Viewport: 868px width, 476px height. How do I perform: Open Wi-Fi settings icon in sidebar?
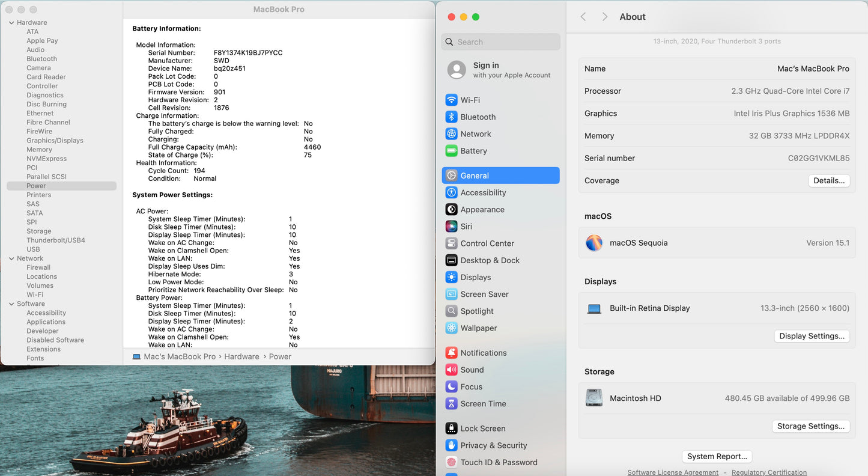[451, 100]
